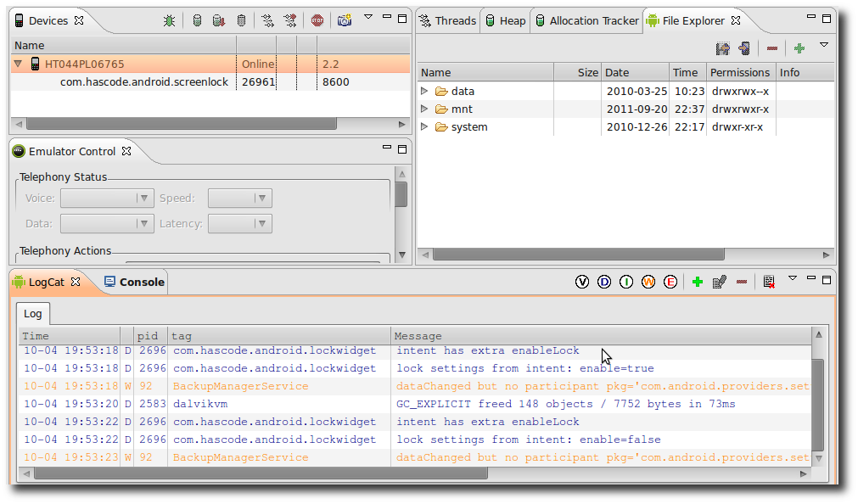
Task: Expand the system folder tree node
Action: pos(425,126)
